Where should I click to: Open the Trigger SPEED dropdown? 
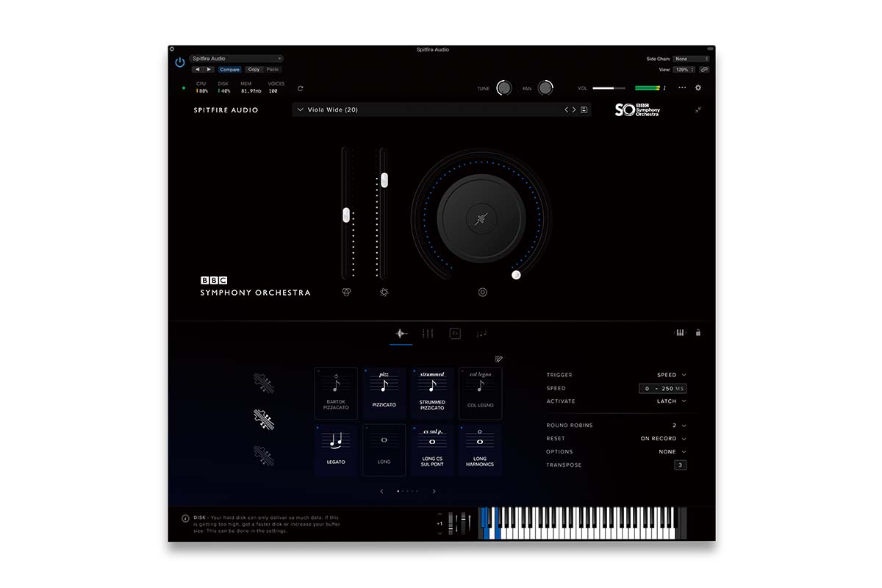click(x=672, y=375)
